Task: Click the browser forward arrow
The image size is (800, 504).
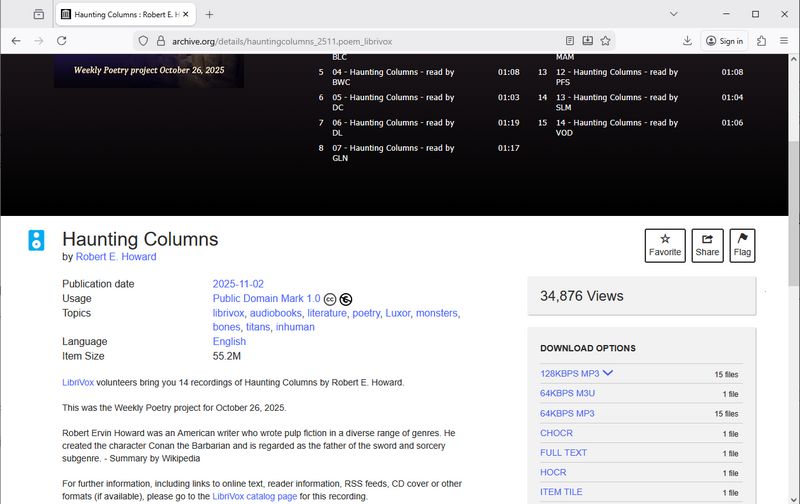Action: 39,41
